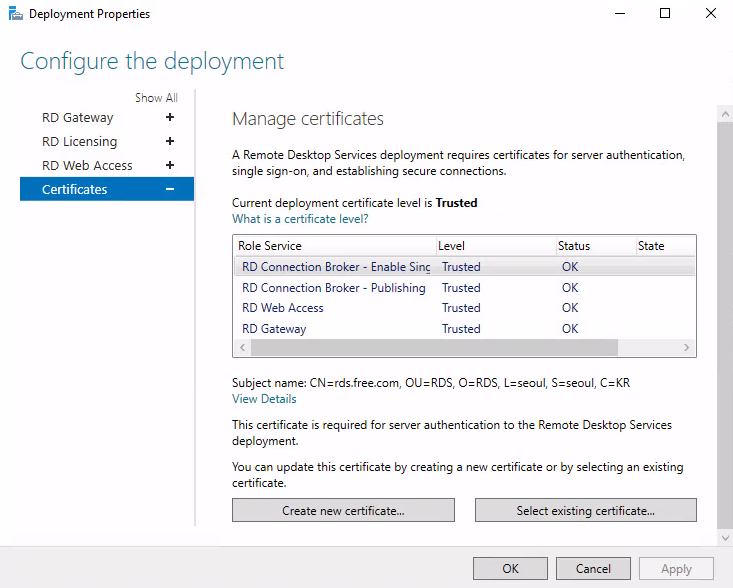Sort by Level column header
This screenshot has width=733, height=588.
(496, 246)
